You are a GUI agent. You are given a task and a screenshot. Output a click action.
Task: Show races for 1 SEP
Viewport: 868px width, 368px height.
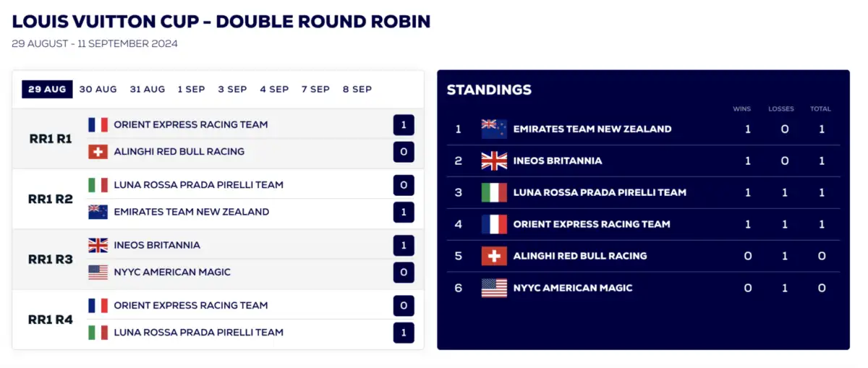click(192, 89)
